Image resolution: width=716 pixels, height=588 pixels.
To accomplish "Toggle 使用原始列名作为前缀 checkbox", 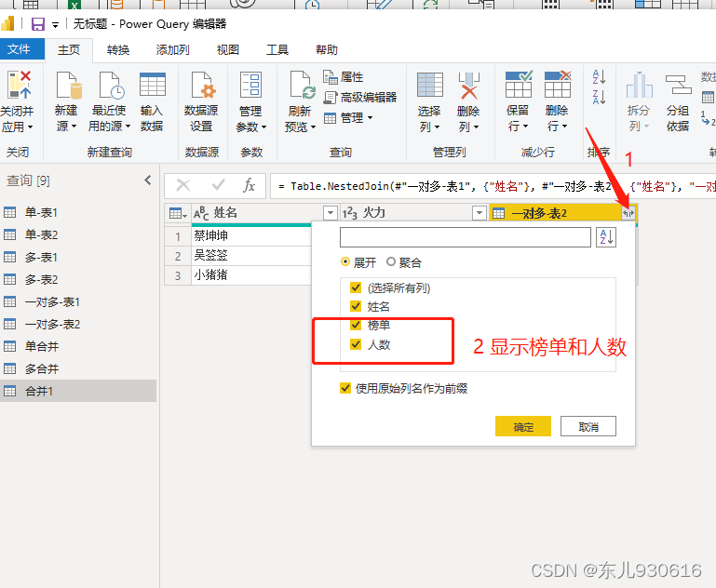I will click(x=345, y=388).
